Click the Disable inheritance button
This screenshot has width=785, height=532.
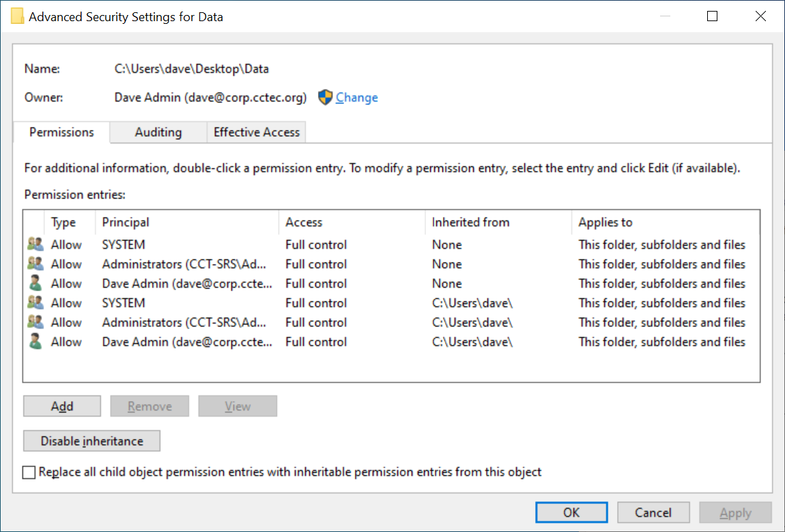[x=92, y=441]
